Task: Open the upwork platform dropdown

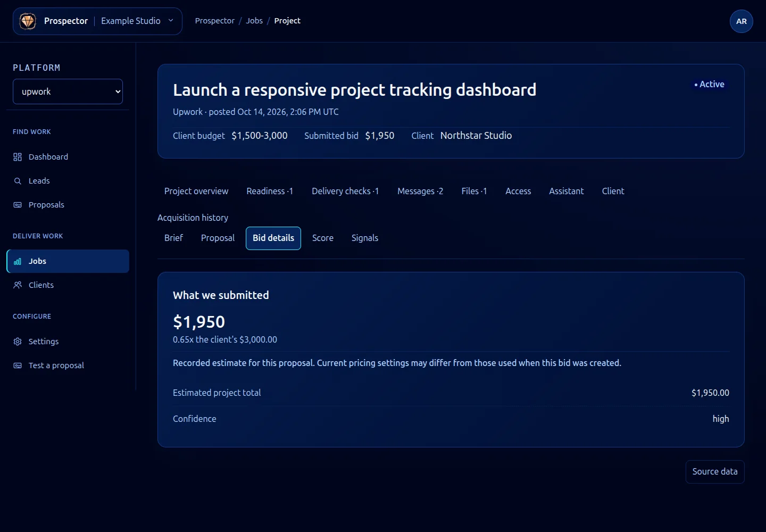Action: 68,92
